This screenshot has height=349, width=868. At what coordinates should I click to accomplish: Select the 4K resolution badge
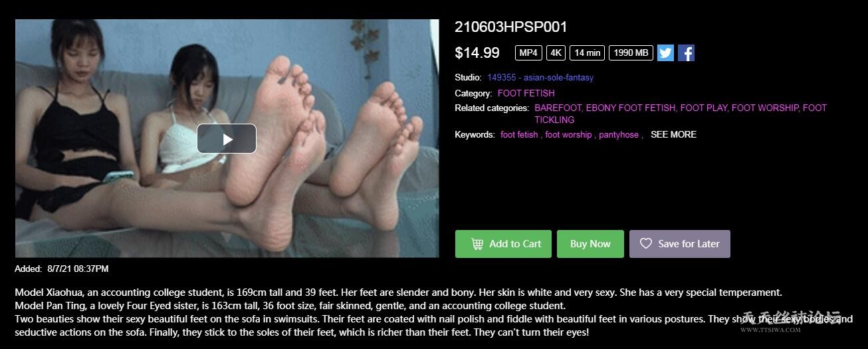pos(556,53)
